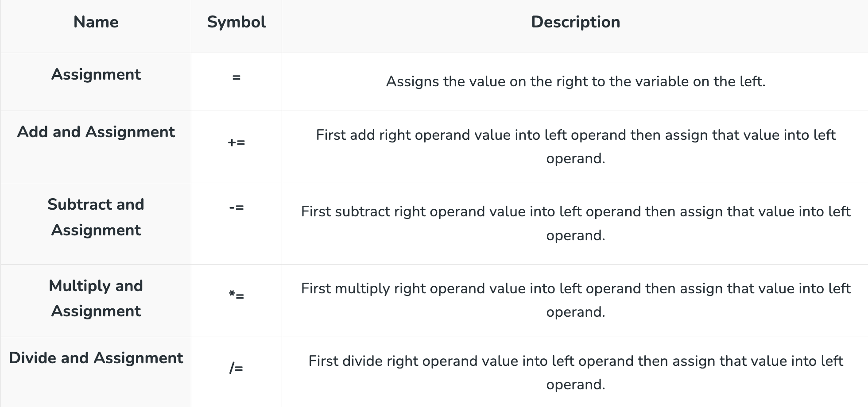Click the Description column header
The image size is (868, 407).
tap(575, 22)
